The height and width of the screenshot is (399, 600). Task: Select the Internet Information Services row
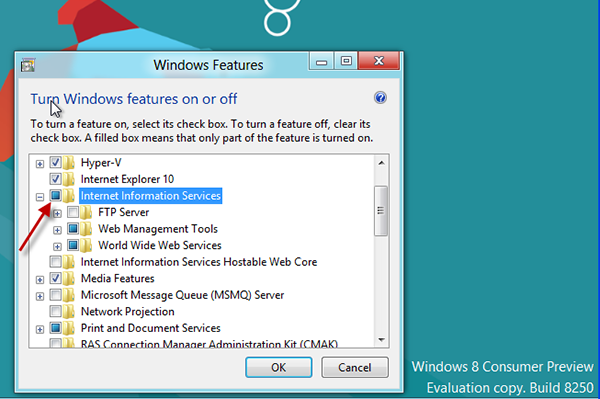pos(151,195)
